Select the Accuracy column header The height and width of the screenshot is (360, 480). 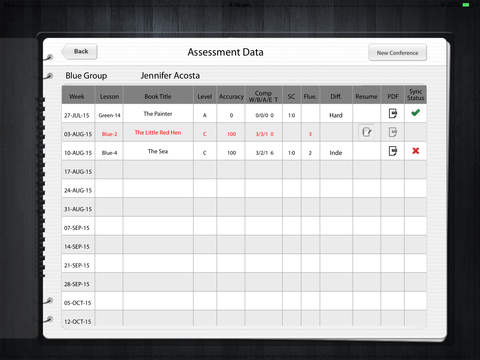pos(231,96)
